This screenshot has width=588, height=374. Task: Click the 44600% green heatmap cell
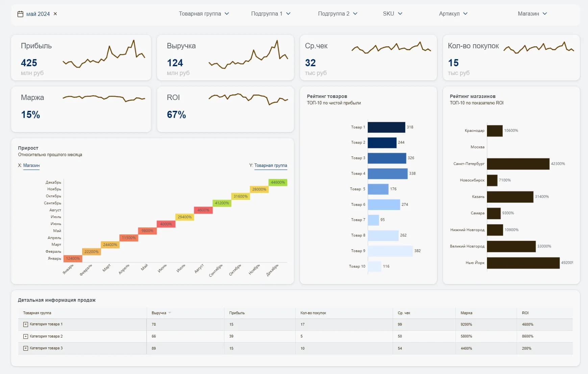tap(278, 182)
